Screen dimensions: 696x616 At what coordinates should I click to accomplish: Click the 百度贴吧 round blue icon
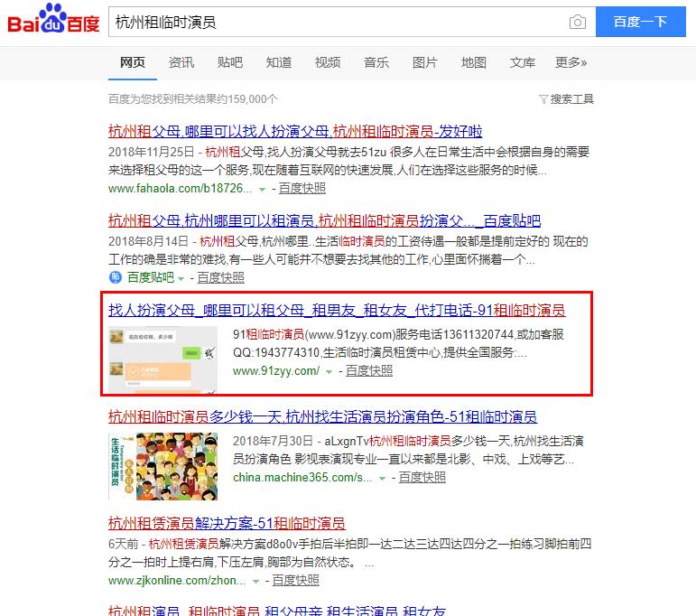pos(115,277)
